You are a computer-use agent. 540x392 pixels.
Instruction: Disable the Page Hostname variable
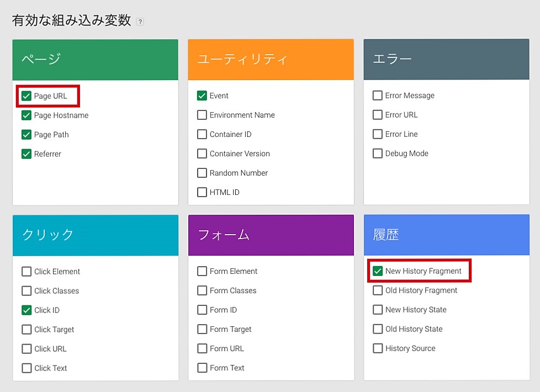point(27,115)
